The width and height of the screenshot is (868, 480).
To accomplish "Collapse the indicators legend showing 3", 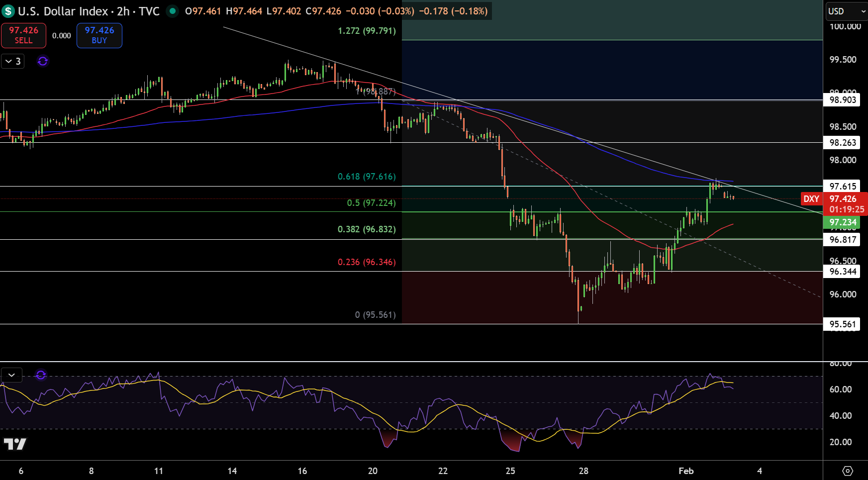I will point(13,61).
